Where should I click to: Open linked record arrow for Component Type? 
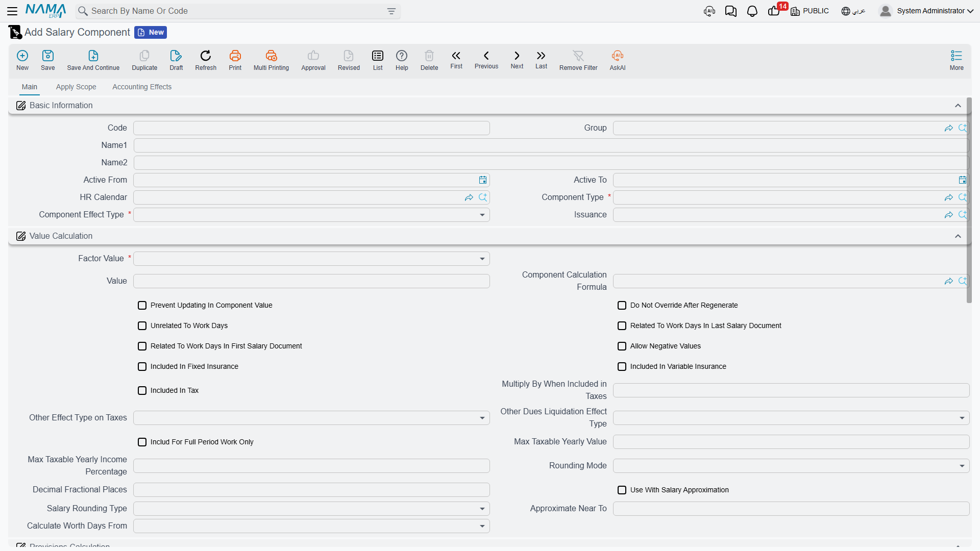949,197
